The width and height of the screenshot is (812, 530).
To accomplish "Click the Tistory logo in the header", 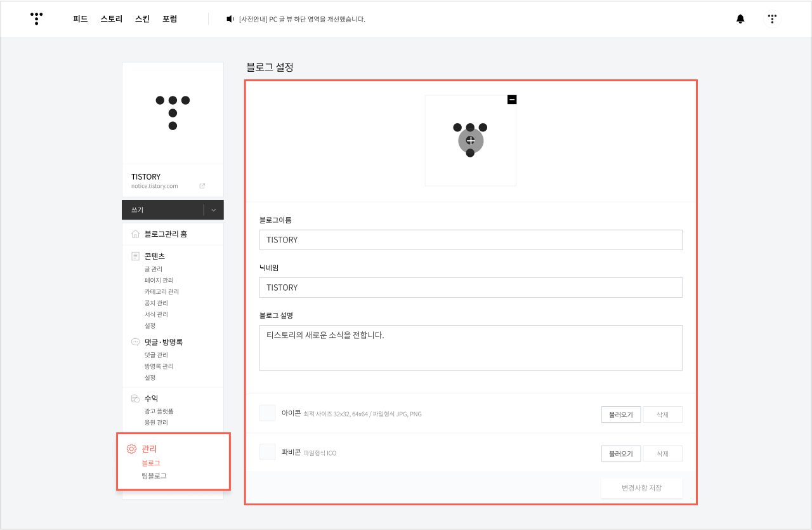I will [x=37, y=18].
